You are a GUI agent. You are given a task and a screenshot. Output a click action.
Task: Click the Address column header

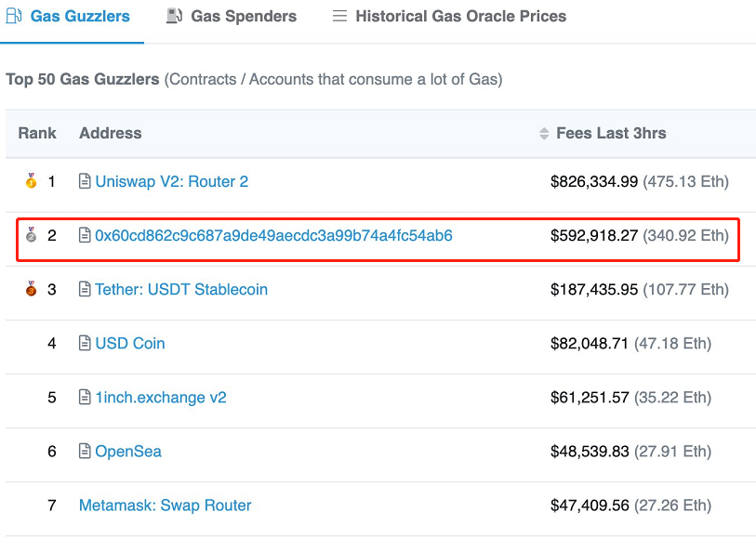pyautogui.click(x=110, y=133)
